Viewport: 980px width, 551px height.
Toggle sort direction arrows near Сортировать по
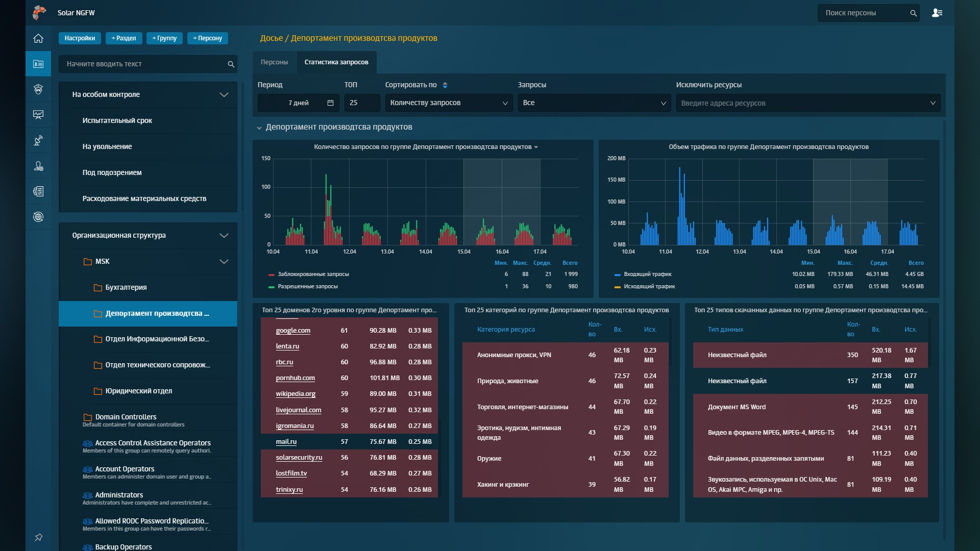coord(445,85)
